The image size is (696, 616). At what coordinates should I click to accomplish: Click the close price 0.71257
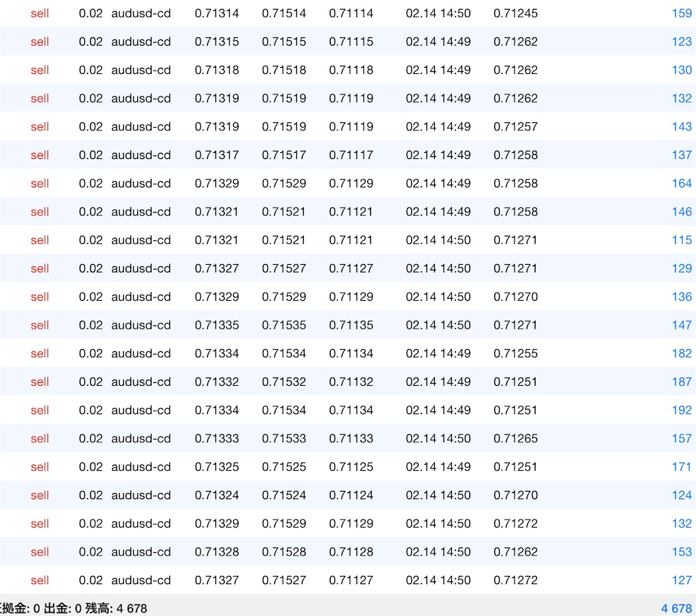[x=516, y=127]
